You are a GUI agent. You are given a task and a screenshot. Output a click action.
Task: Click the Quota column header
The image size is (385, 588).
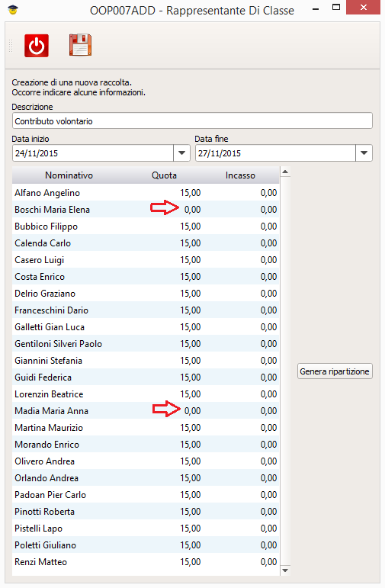click(x=164, y=175)
